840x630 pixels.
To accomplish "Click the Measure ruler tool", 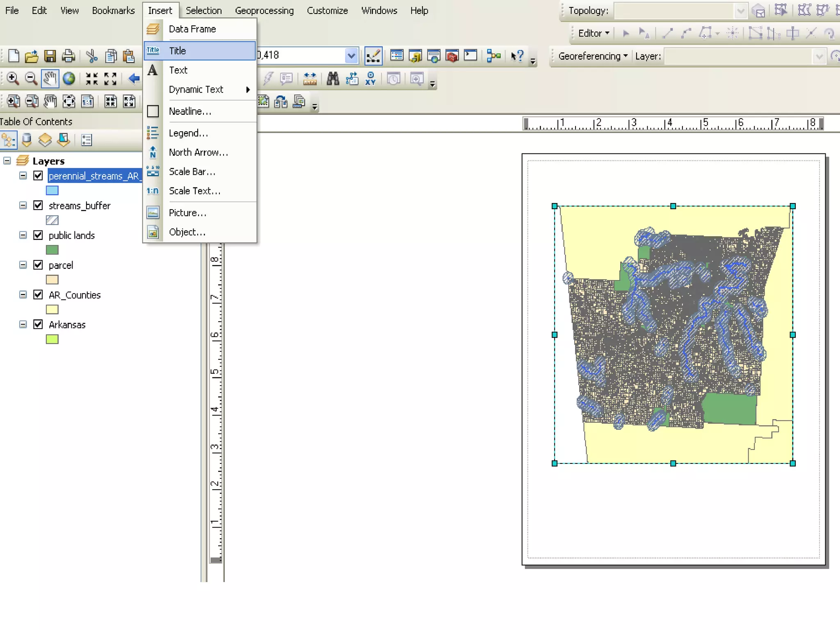I will click(x=310, y=78).
